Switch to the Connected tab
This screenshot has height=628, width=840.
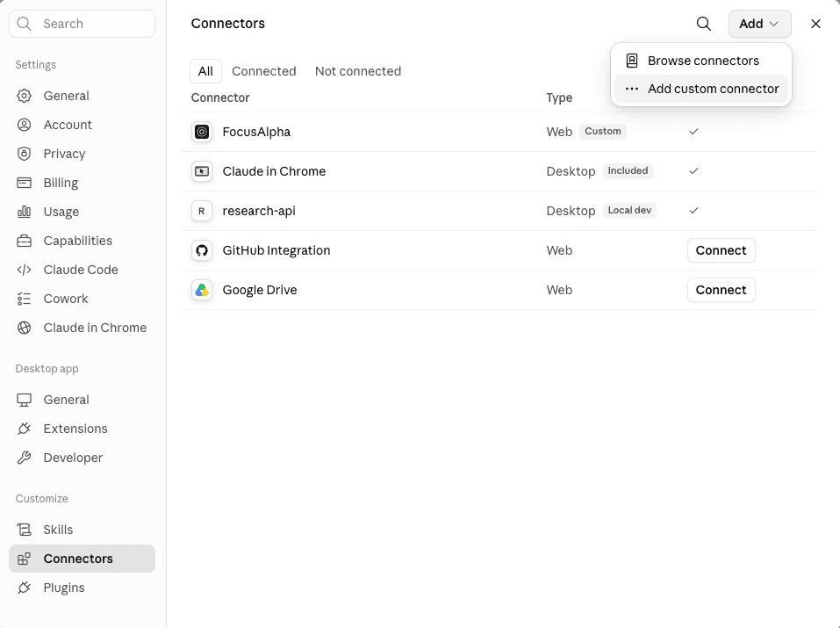(x=263, y=71)
